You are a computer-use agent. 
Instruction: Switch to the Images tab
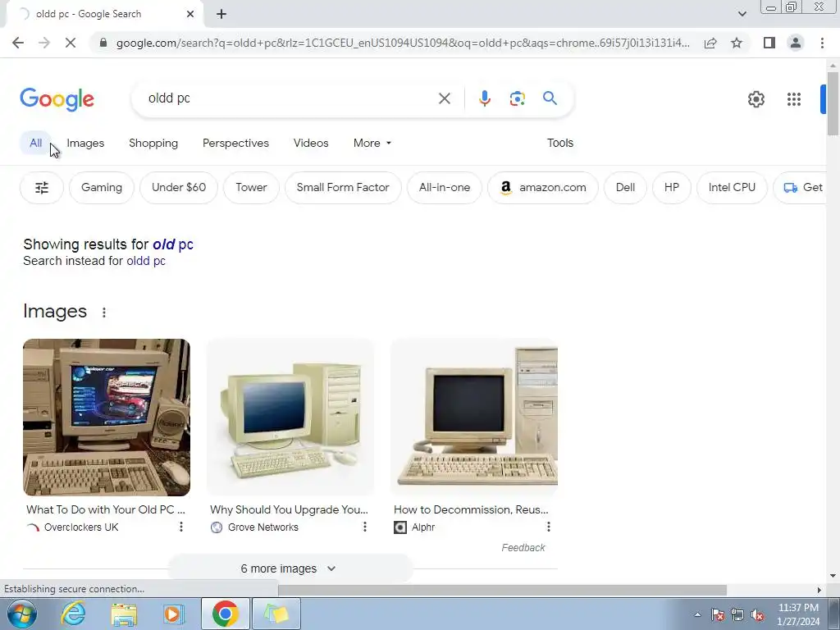click(x=85, y=143)
